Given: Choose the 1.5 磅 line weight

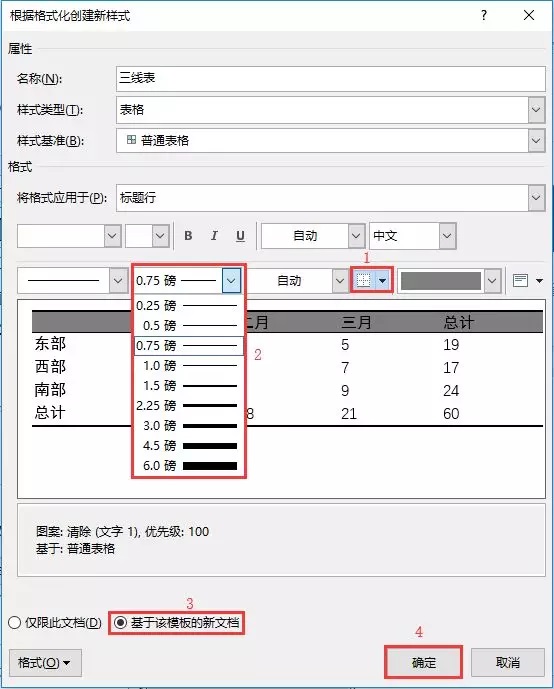Looking at the screenshot, I should click(188, 385).
